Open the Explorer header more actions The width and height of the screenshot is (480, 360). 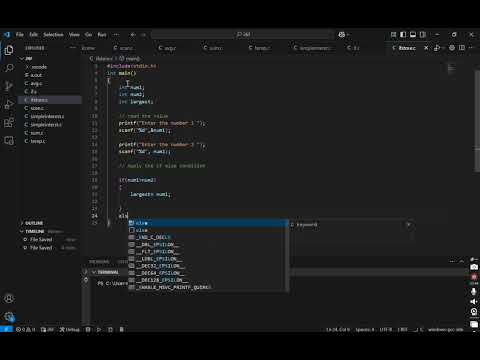73,48
